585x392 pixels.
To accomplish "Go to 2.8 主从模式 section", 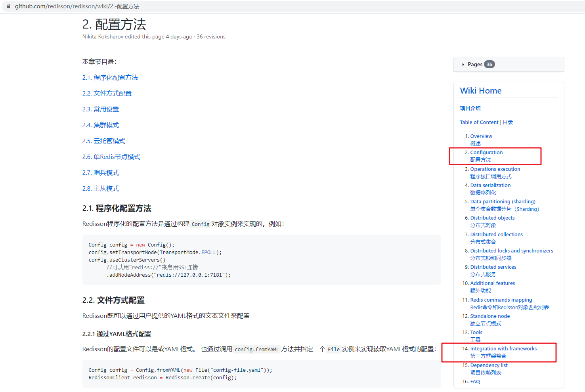I will pyautogui.click(x=101, y=189).
